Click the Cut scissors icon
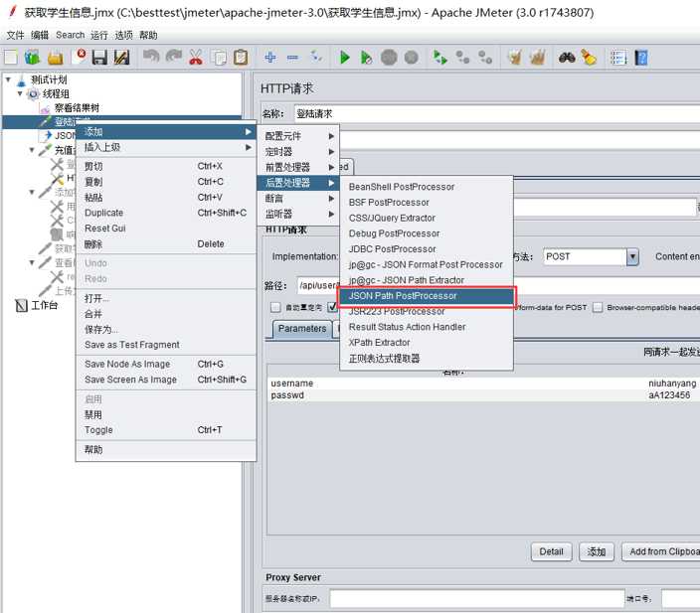This screenshot has height=613, width=700. [x=196, y=58]
